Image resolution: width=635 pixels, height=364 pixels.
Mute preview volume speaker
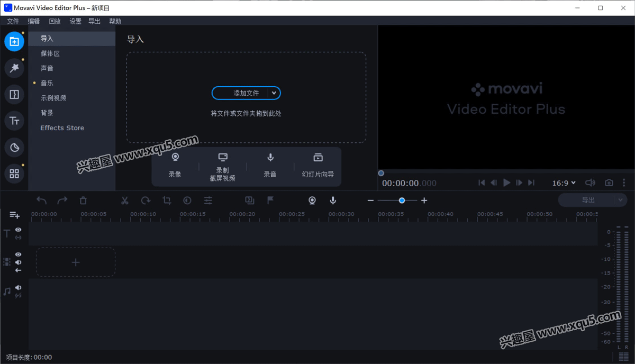(590, 183)
